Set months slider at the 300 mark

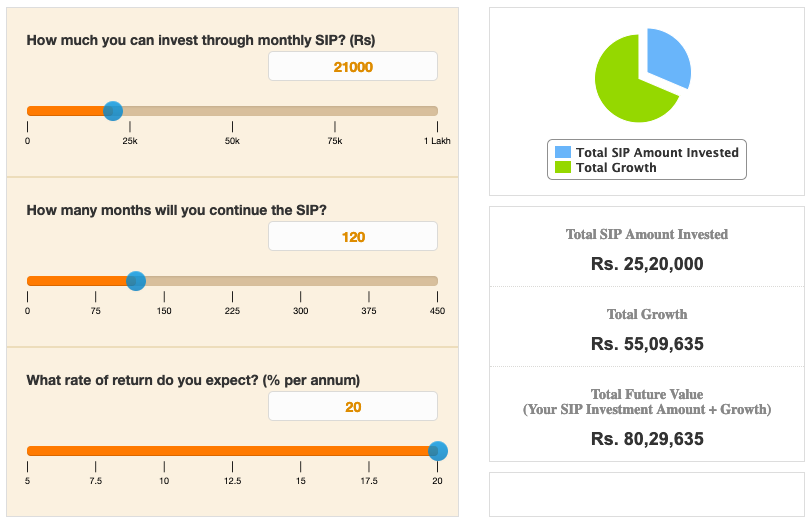300,281
